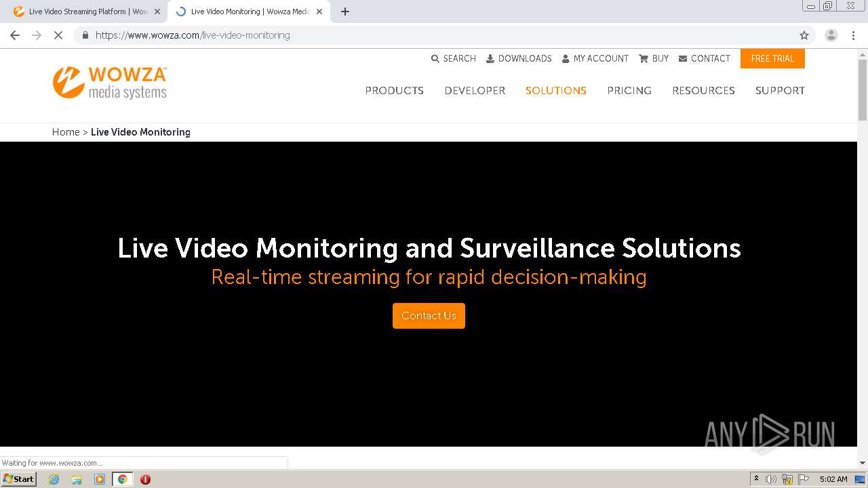The width and height of the screenshot is (868, 488).
Task: Go to Home breadcrumb link
Action: [66, 132]
